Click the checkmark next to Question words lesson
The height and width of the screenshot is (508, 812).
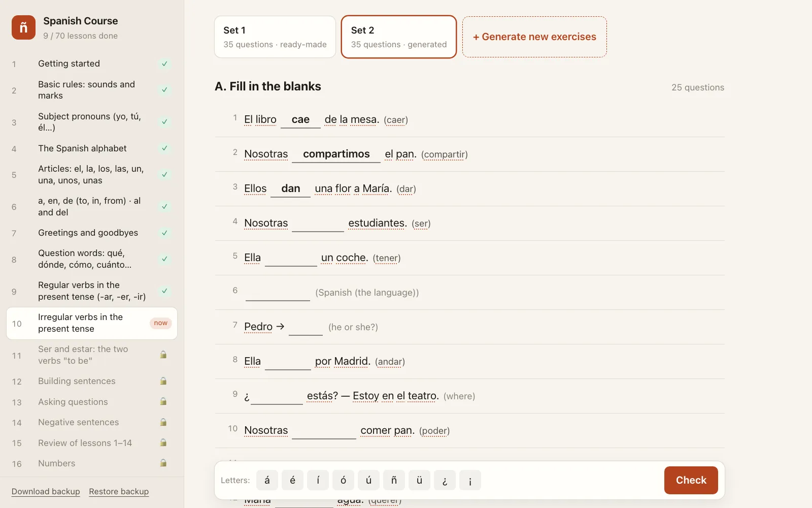click(x=164, y=259)
